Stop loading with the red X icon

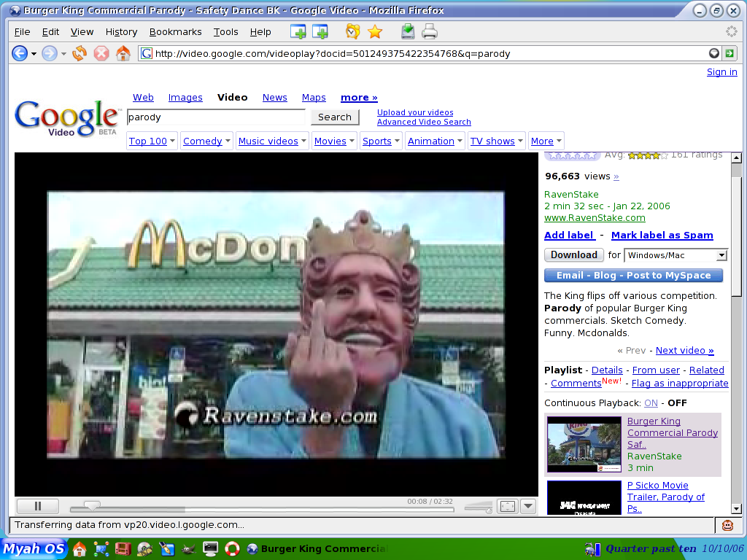(x=101, y=53)
